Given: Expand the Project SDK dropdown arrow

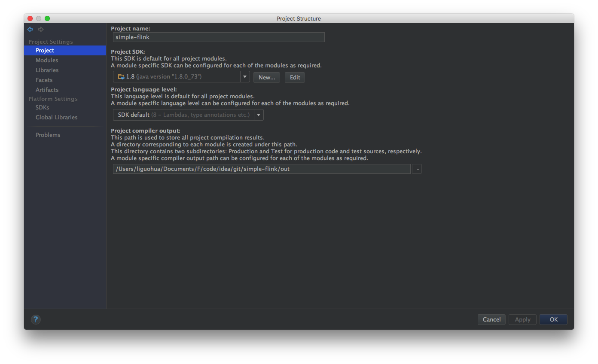Looking at the screenshot, I should [x=245, y=77].
